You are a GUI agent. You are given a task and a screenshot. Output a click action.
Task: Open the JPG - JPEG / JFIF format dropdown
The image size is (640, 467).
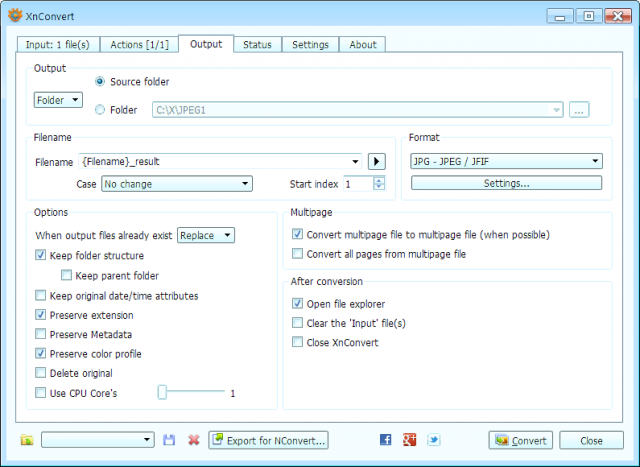pos(506,161)
